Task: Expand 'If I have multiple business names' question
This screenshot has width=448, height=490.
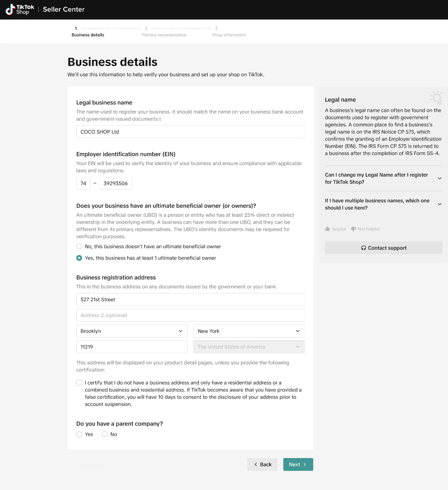Action: click(383, 204)
